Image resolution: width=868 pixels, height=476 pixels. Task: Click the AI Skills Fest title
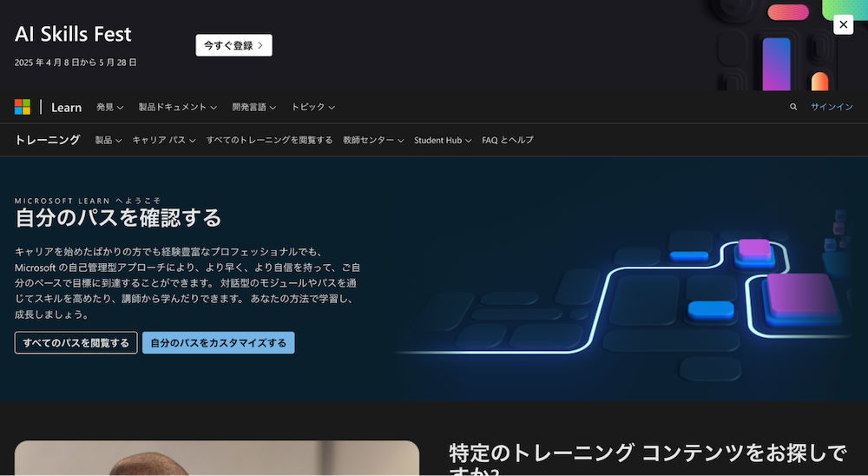[x=73, y=35]
